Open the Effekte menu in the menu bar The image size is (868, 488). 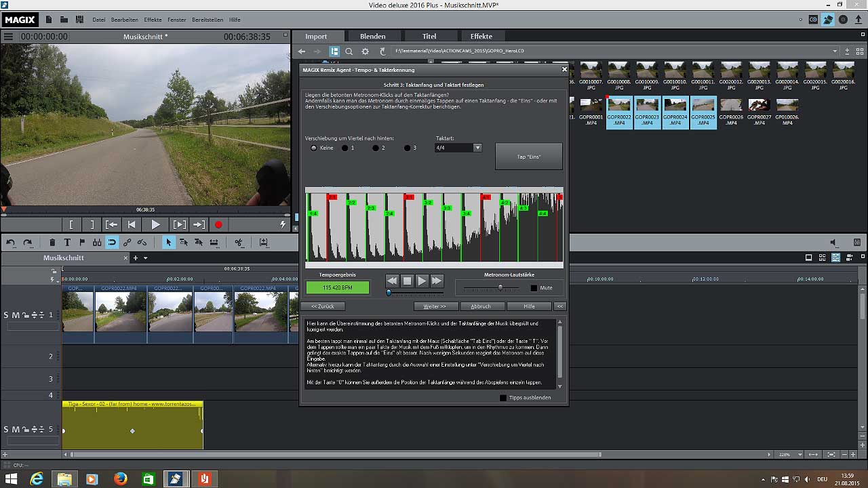153,20
